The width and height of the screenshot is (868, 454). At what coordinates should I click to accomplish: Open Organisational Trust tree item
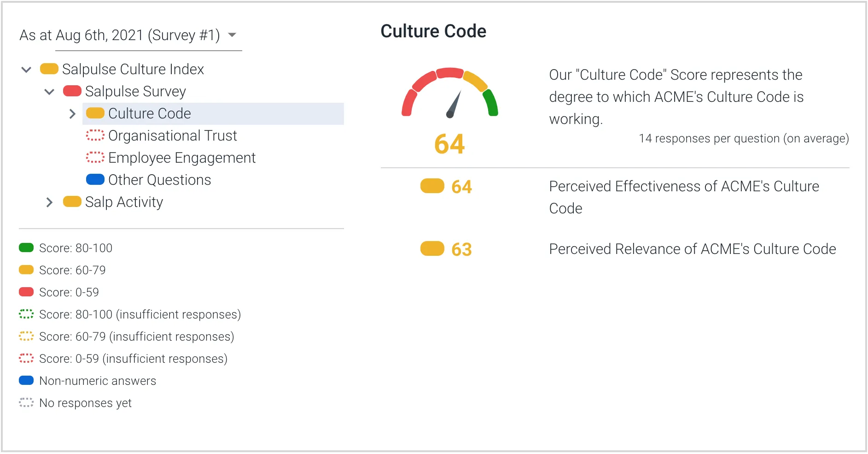coord(173,136)
